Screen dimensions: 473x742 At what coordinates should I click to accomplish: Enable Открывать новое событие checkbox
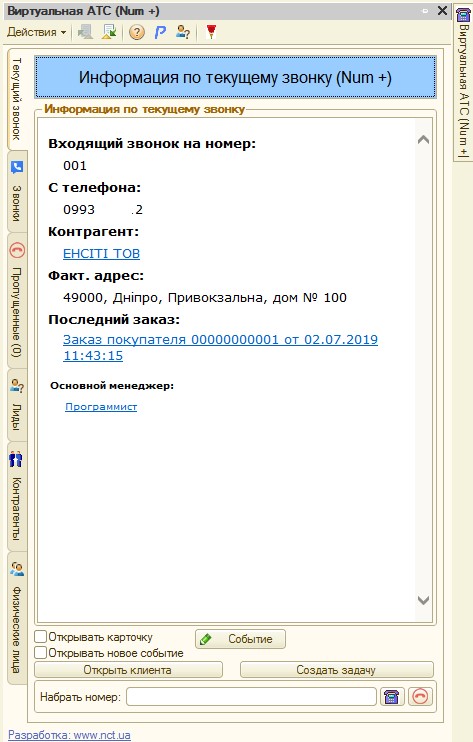[x=41, y=653]
